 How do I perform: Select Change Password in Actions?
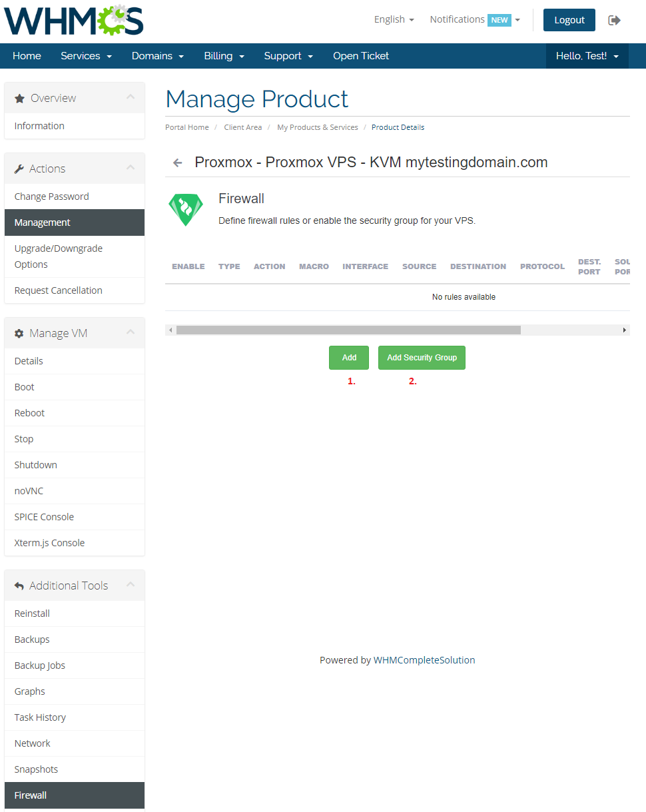coord(75,197)
